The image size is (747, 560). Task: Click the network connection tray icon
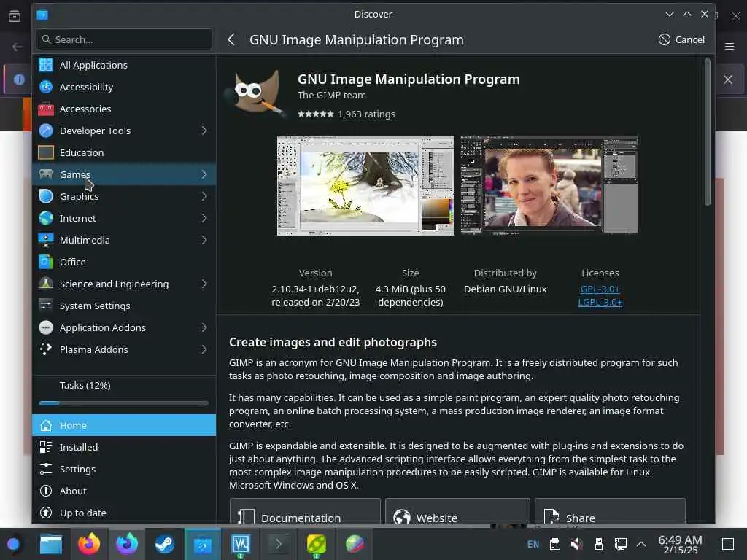(x=620, y=544)
